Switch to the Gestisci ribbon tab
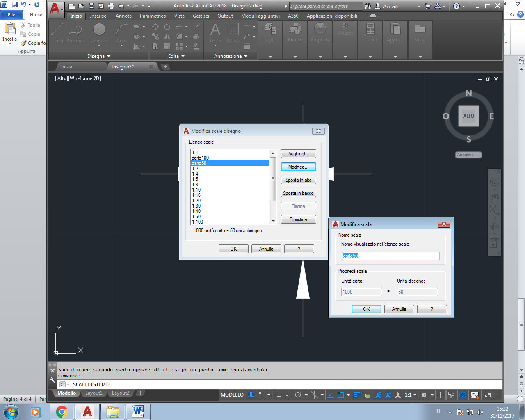The image size is (525, 420). (201, 16)
